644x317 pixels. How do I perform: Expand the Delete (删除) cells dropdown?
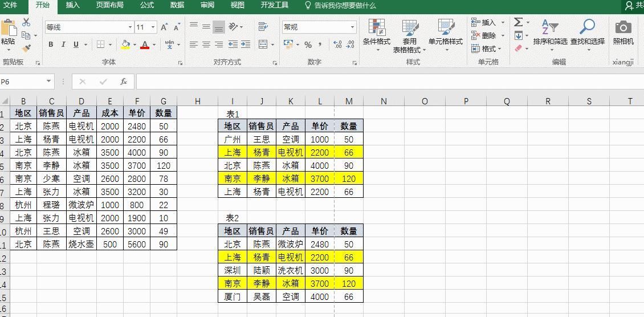(503, 36)
